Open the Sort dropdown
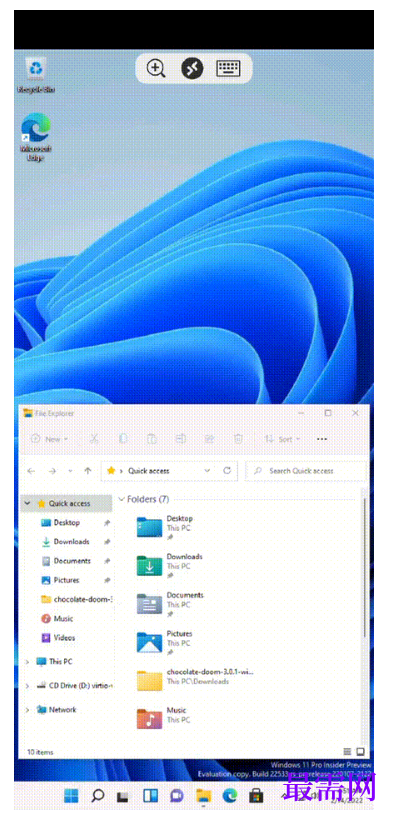The height and width of the screenshot is (818, 395). click(x=282, y=439)
